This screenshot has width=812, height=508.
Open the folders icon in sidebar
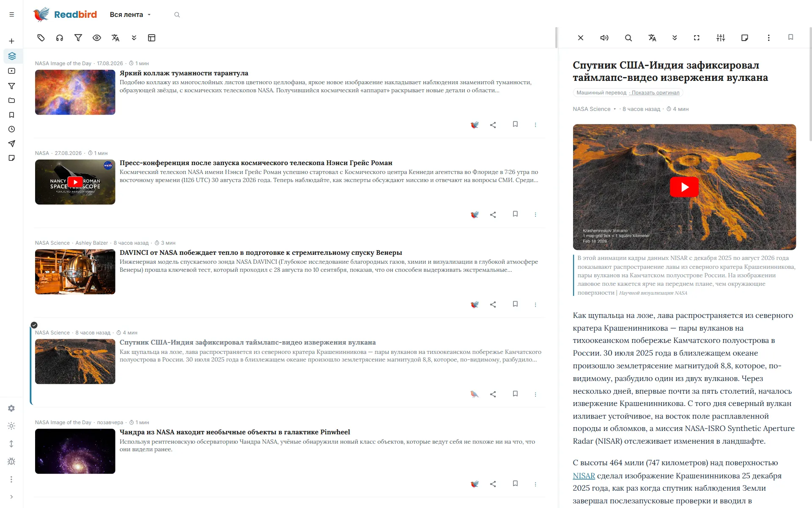[11, 100]
